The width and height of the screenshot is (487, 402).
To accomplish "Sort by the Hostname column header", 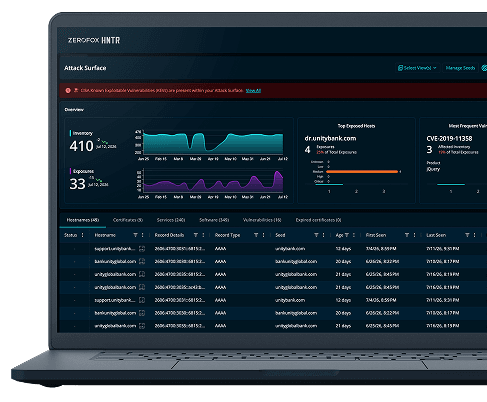I will click(x=105, y=235).
